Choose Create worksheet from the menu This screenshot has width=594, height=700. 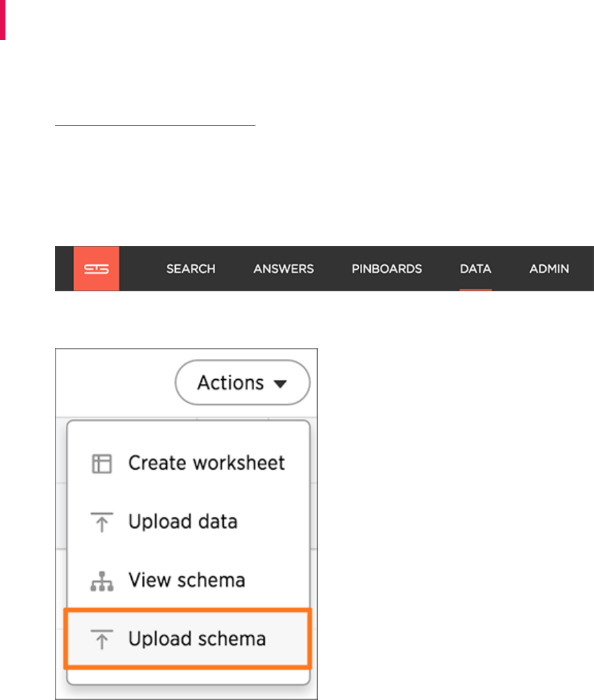pos(206,464)
